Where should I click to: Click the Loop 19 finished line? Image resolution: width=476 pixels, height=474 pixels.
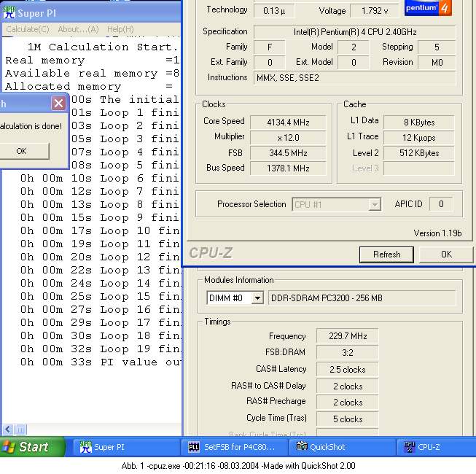coord(101,349)
